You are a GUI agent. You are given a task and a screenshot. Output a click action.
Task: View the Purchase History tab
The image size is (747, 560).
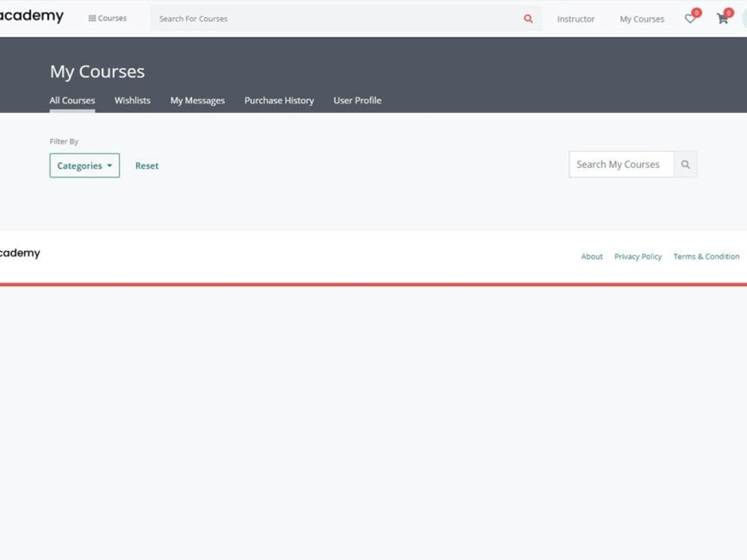point(279,101)
